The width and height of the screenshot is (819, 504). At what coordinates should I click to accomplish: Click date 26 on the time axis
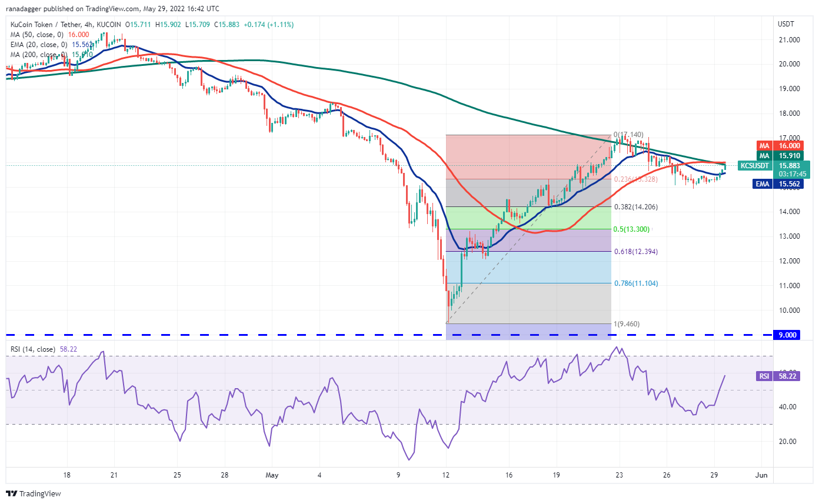(666, 475)
